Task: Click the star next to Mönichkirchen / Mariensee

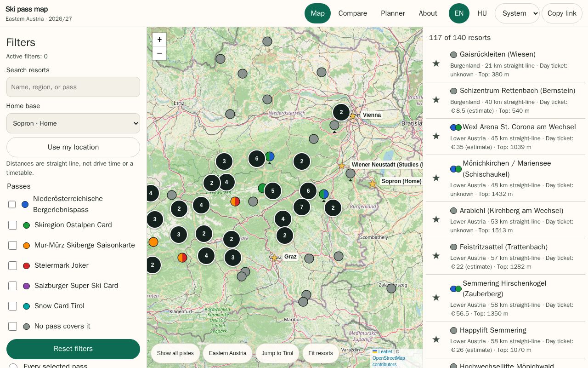Action: pos(436,178)
